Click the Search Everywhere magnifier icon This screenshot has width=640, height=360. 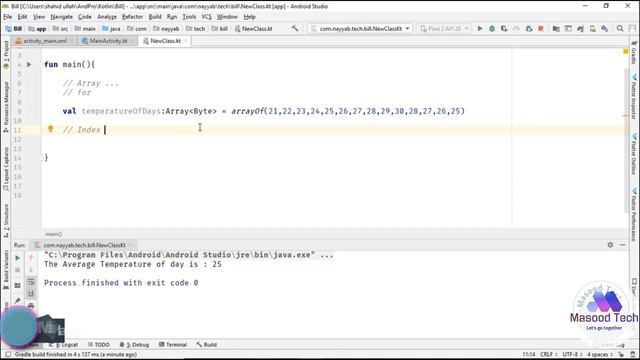tap(620, 29)
